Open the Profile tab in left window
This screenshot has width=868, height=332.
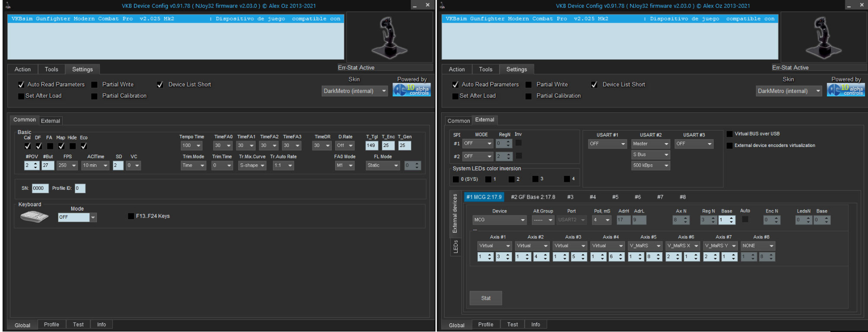[52, 324]
